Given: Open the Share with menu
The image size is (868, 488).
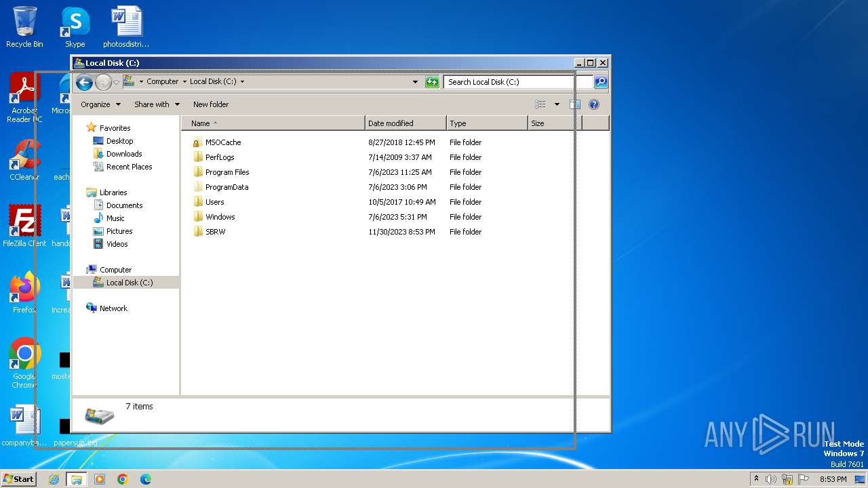Looking at the screenshot, I should 157,104.
